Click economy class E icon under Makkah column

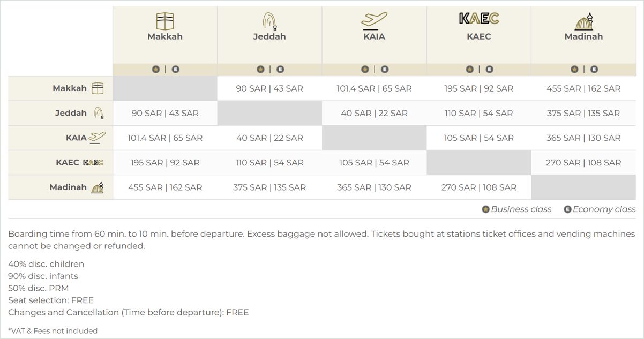click(x=175, y=69)
